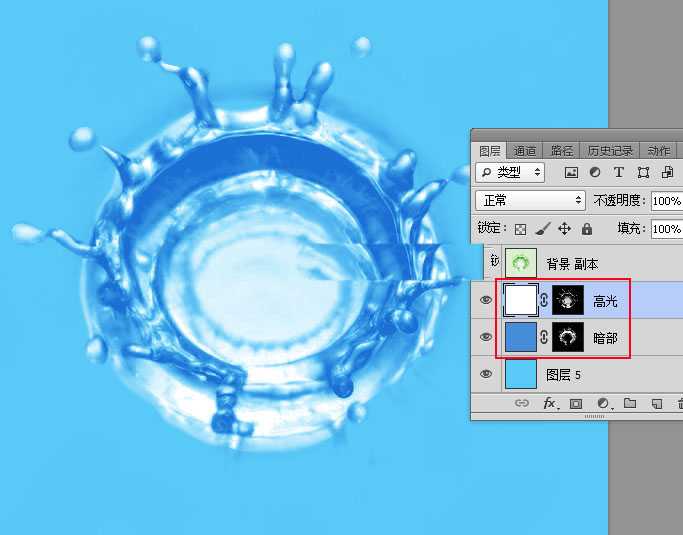The height and width of the screenshot is (535, 683).
Task: Click the fx layer style icon
Action: [549, 404]
